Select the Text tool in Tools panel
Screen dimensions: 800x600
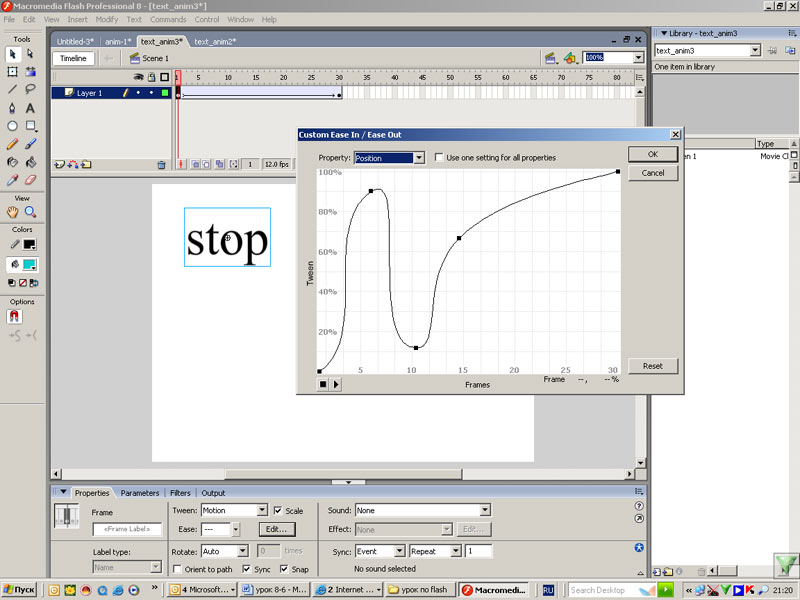30,107
